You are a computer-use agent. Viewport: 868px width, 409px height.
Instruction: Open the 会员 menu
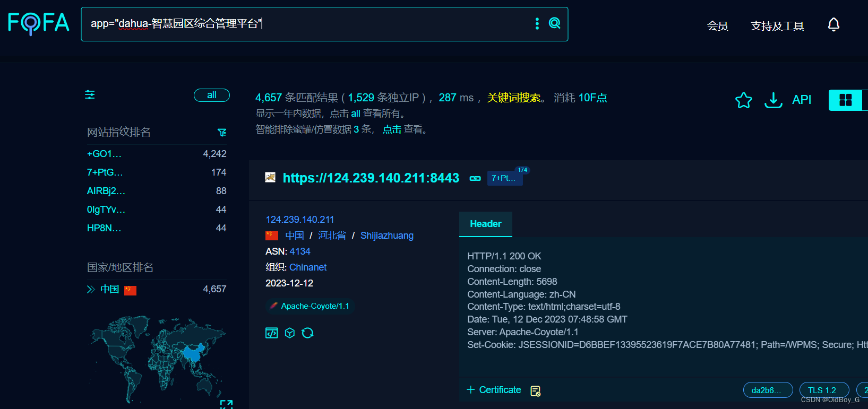717,25
